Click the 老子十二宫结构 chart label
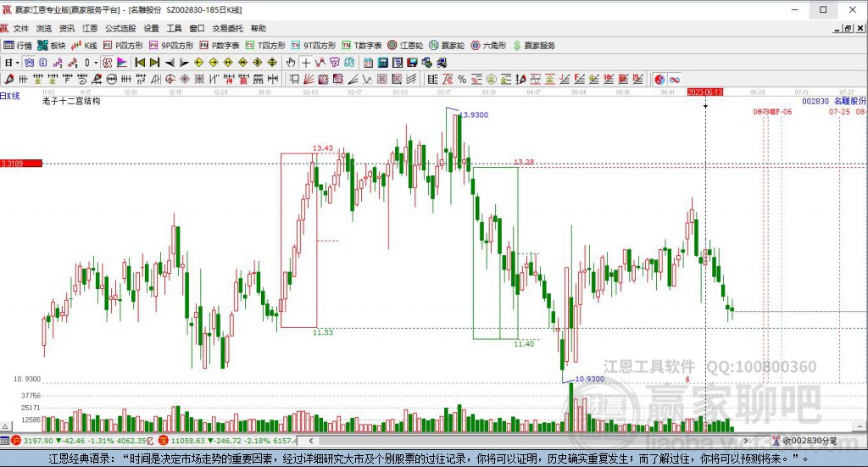This screenshot has width=868, height=467. [71, 101]
